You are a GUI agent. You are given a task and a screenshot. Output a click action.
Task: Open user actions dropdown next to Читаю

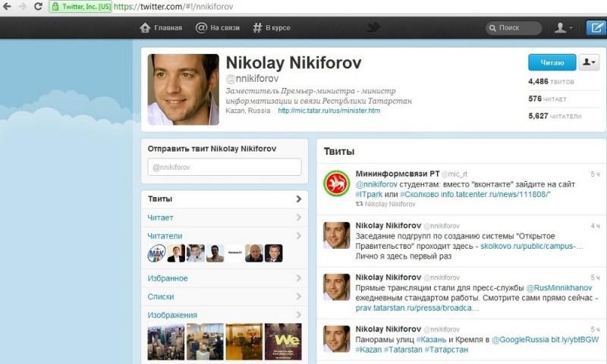589,62
